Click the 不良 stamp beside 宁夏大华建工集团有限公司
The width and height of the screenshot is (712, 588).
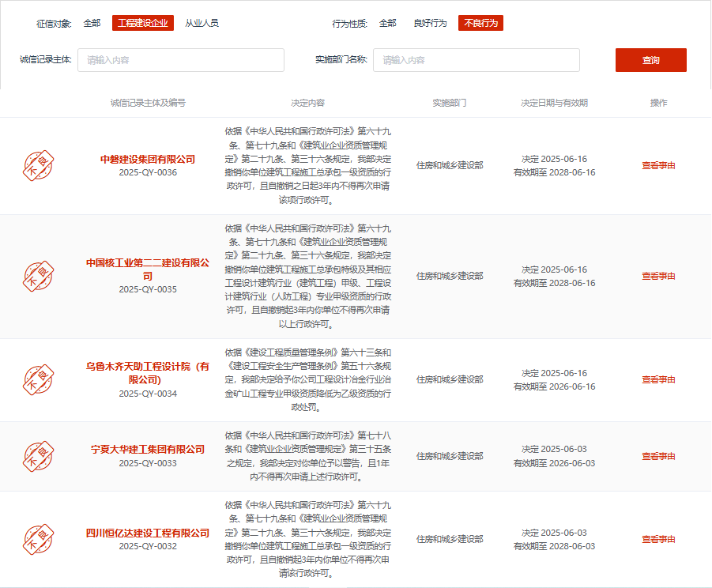tap(37, 455)
